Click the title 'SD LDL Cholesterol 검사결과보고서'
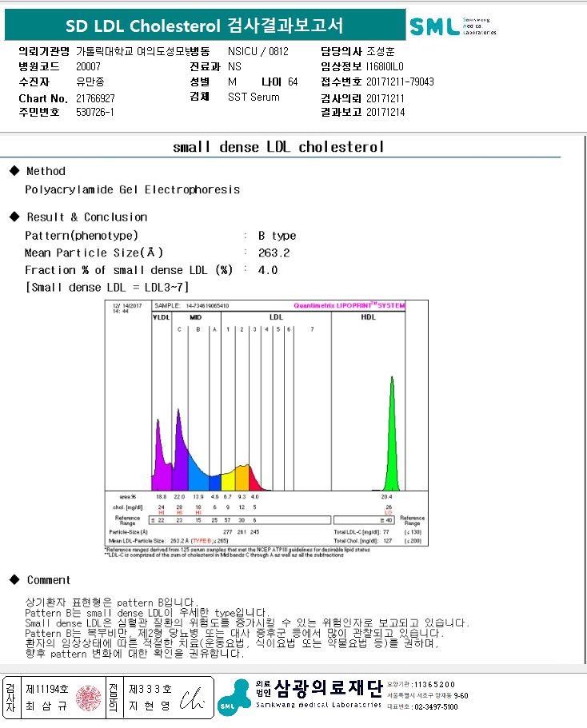Screen dimensions: 587x728 click(205, 26)
